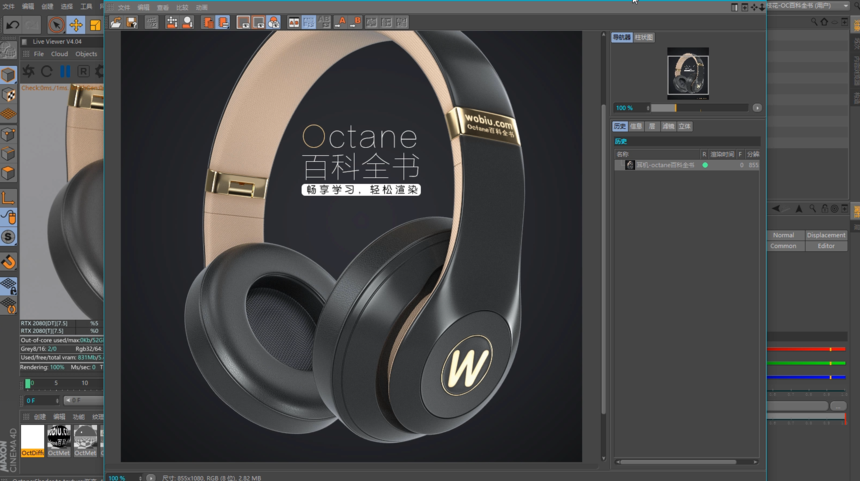The image size is (860, 481).
Task: Open the Editor tab in material panel
Action: (826, 246)
